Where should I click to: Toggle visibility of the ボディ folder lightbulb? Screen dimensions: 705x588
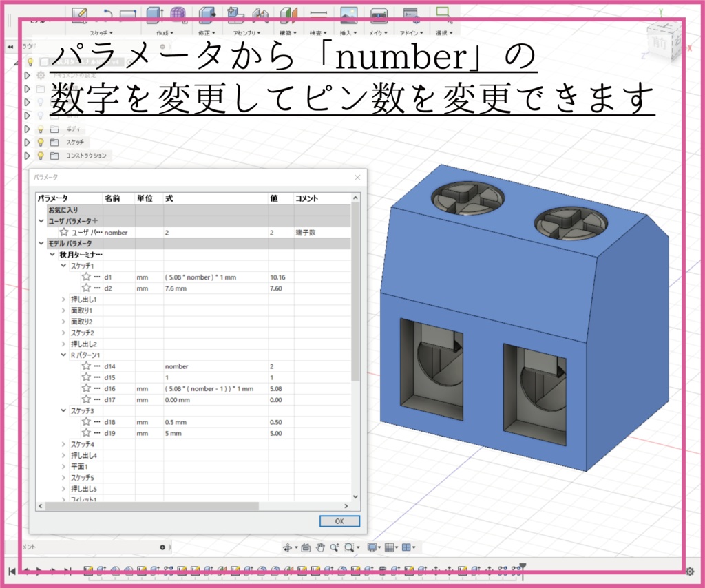click(41, 129)
